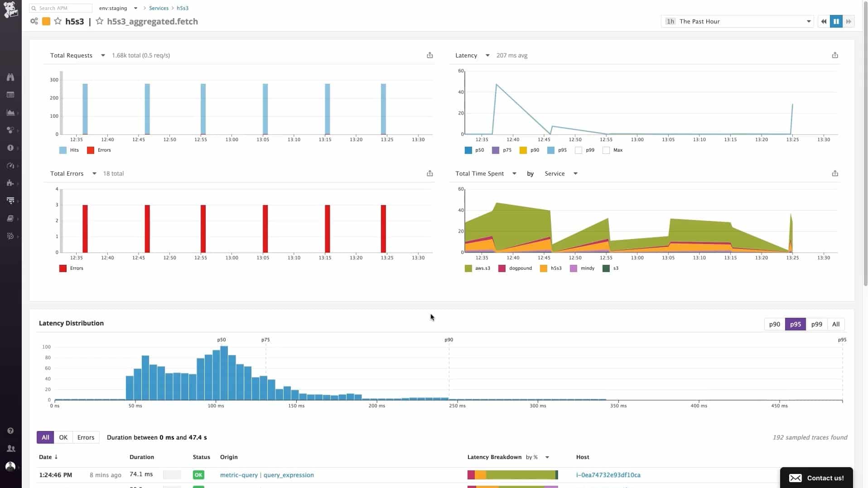Open the Watchdog section in the sidebar
This screenshot has width=868, height=488.
point(10,77)
